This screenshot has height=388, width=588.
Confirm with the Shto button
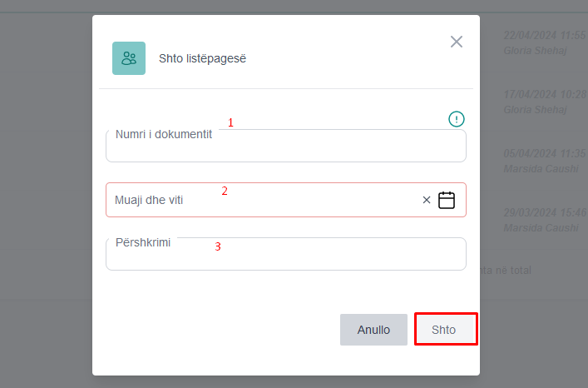[446, 330]
